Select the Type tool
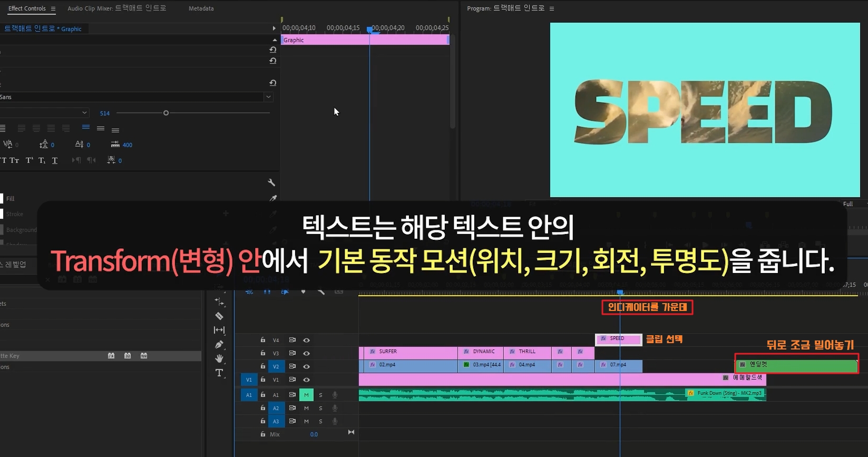The width and height of the screenshot is (868, 457). [x=219, y=373]
